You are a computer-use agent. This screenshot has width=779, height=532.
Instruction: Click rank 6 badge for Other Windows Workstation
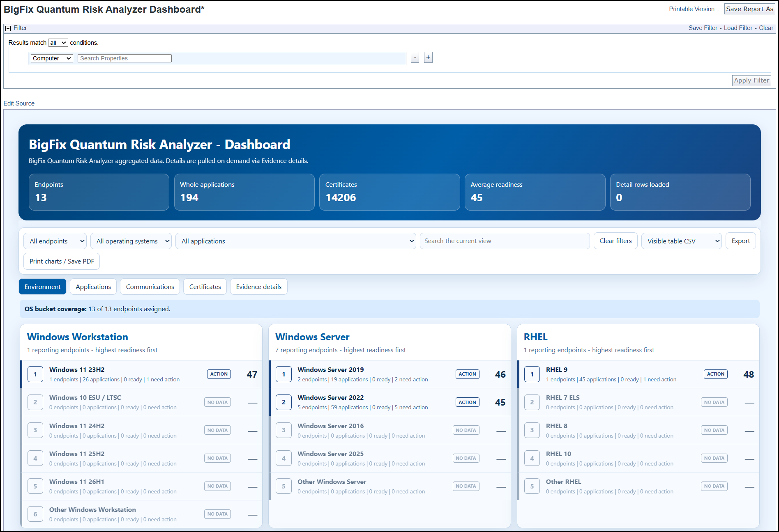pyautogui.click(x=35, y=514)
